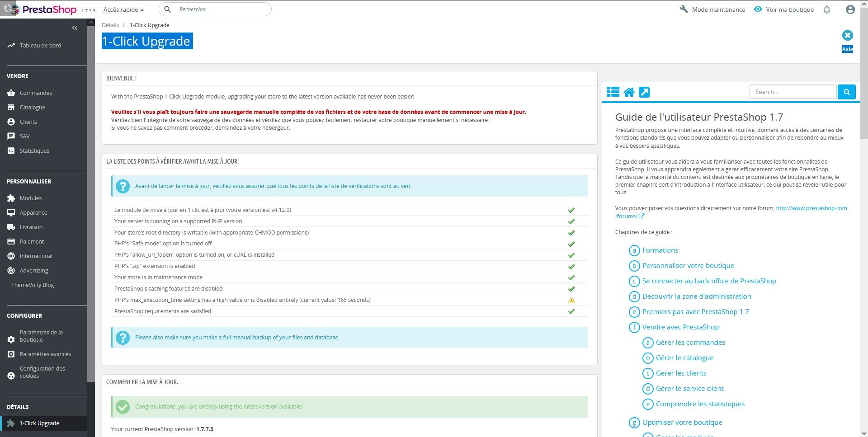Viewport: 868px width, 437px height.
Task: Open Advertising menu
Action: click(33, 271)
